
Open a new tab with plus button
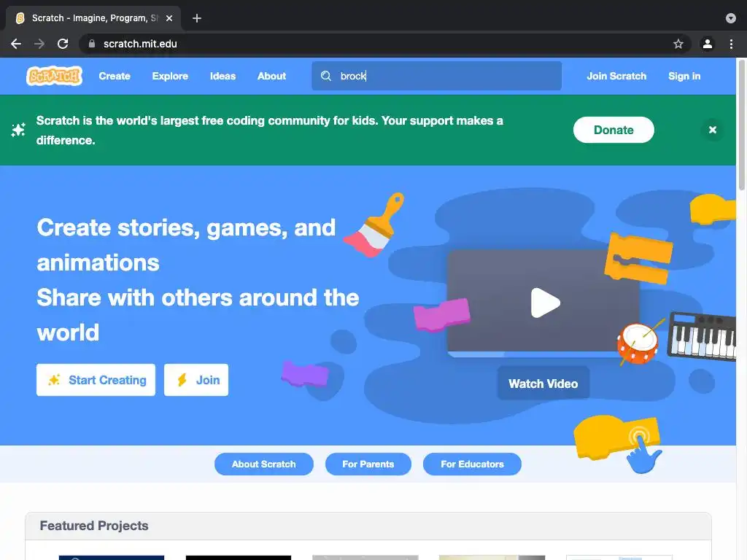click(x=197, y=18)
